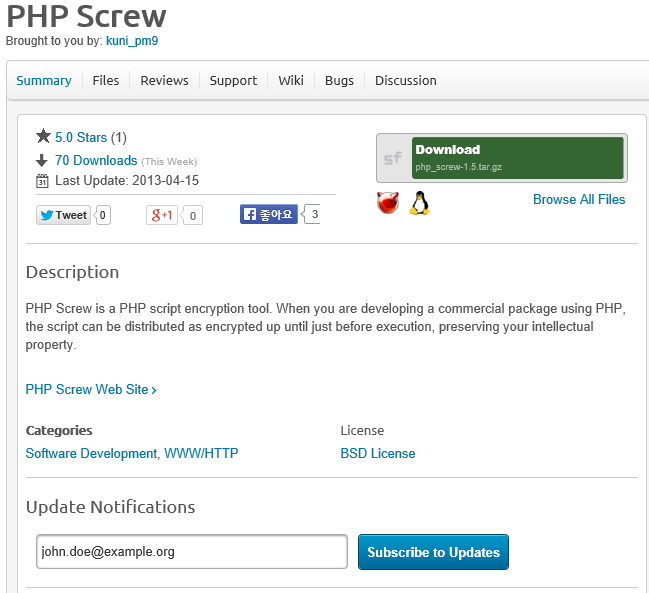
Task: Download php_screw-1.5.tar.gz with green button
Action: click(517, 158)
